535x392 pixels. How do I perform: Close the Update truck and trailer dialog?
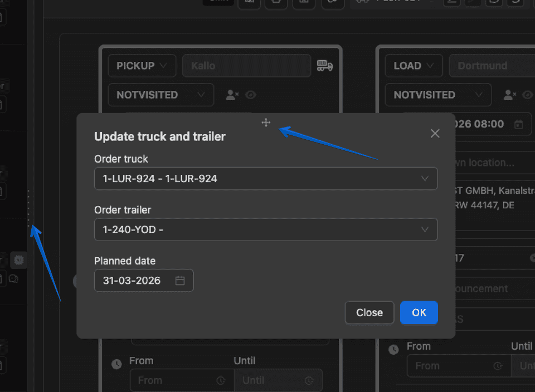point(435,133)
